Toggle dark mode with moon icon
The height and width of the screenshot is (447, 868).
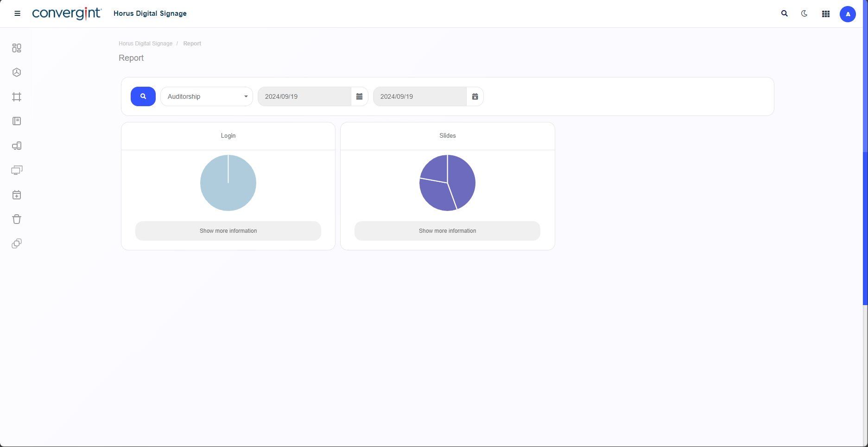[805, 14]
